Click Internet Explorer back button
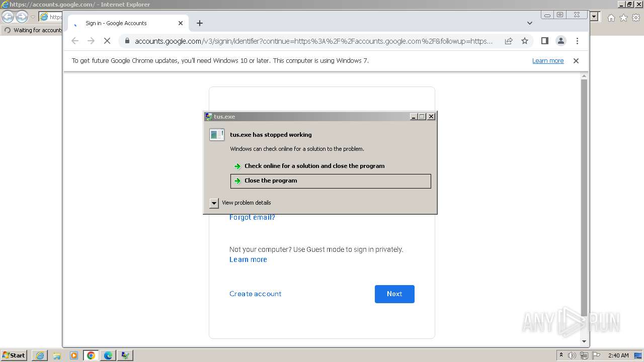 tap(8, 17)
